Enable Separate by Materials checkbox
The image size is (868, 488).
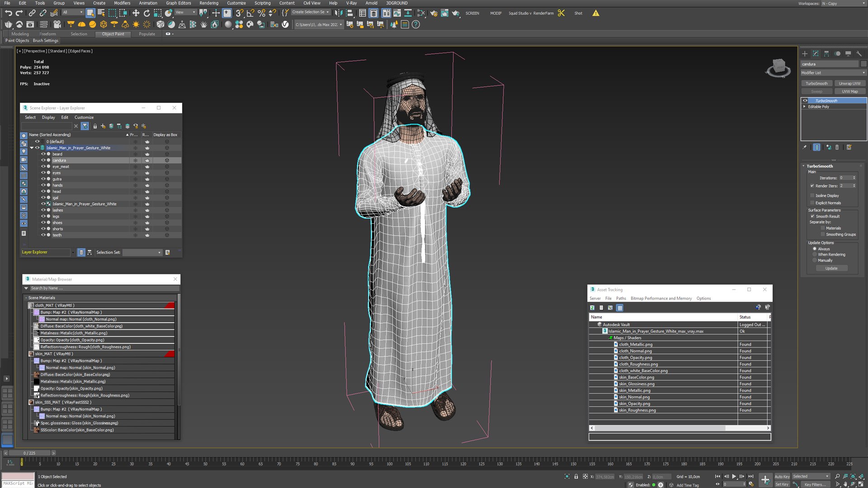click(x=823, y=228)
